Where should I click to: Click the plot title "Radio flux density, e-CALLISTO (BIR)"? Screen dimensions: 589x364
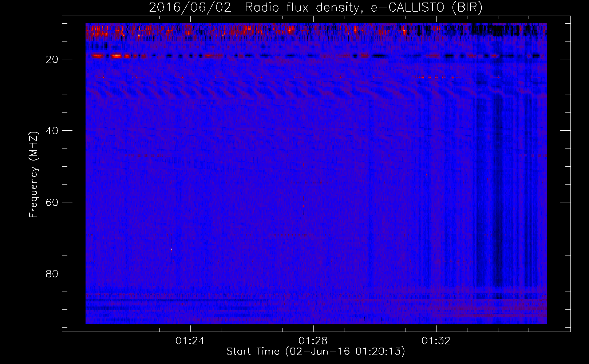click(363, 8)
